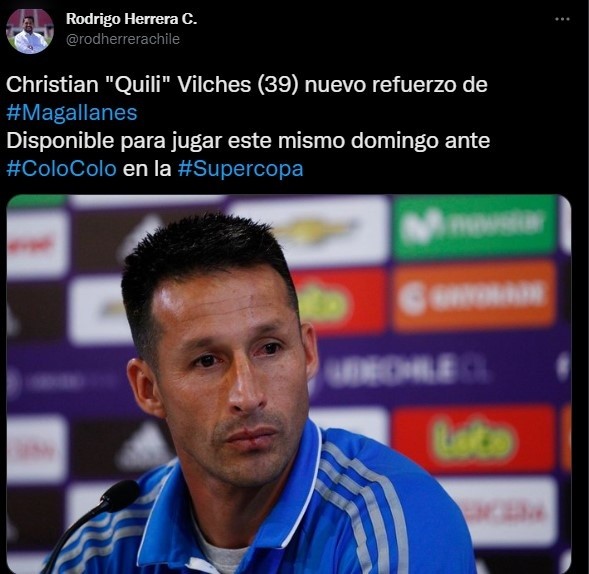Viewport: 589px width, 574px height.
Task: Open the attached press conference photo
Action: pyautogui.click(x=289, y=384)
